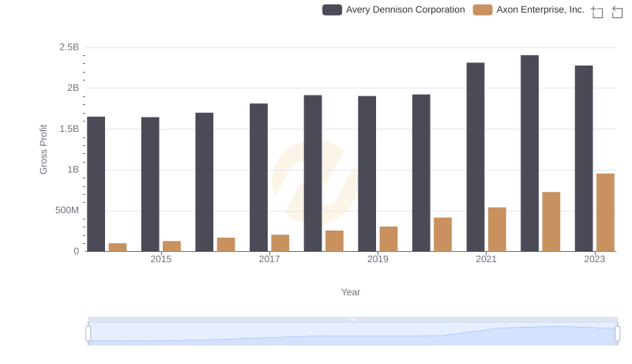Click the Year axis title
Screen dimensions: 632x364
point(351,292)
